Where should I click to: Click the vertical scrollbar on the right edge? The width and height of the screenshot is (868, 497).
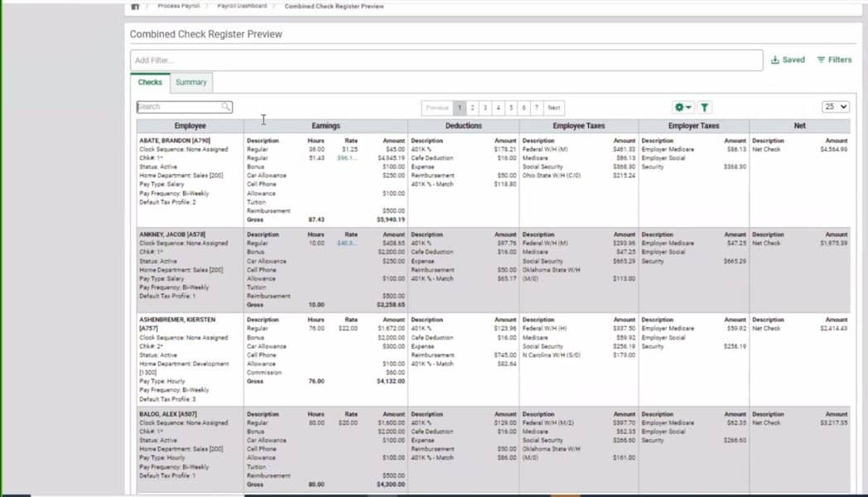click(864, 248)
